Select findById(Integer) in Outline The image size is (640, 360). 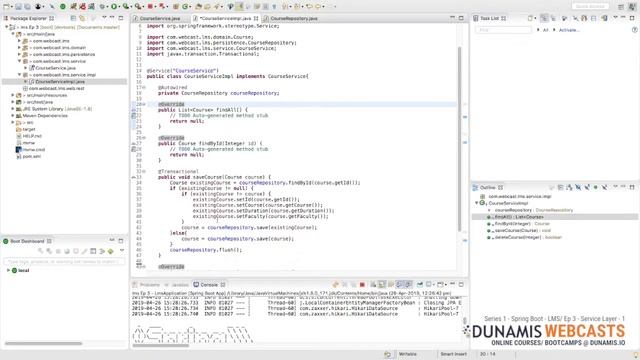click(x=522, y=224)
